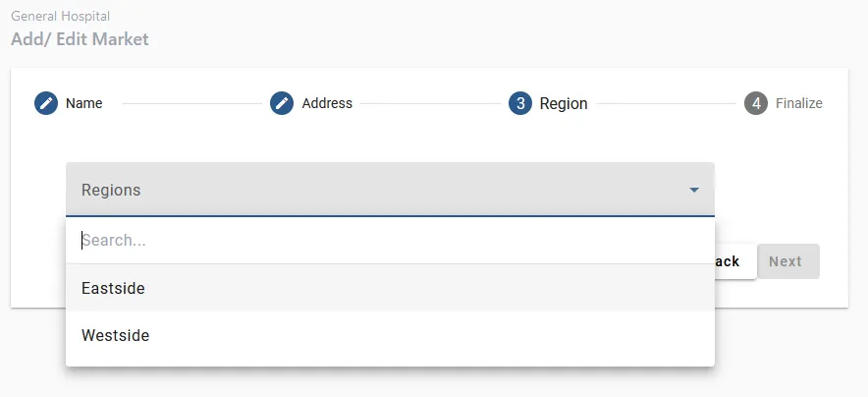Viewport: 868px width, 397px height.
Task: Click the General Hospital header text
Action: point(61,17)
